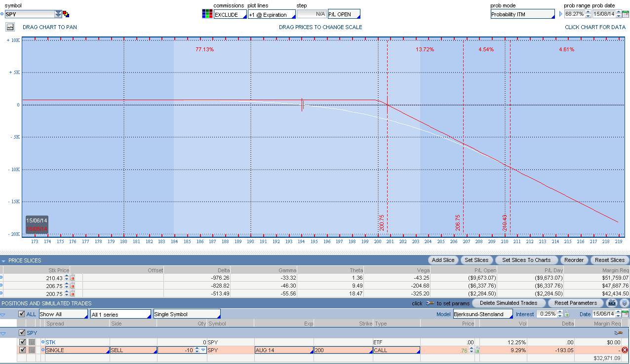Click double-chevron icon in positions header
Screen dimensions: 630x364
(625, 303)
